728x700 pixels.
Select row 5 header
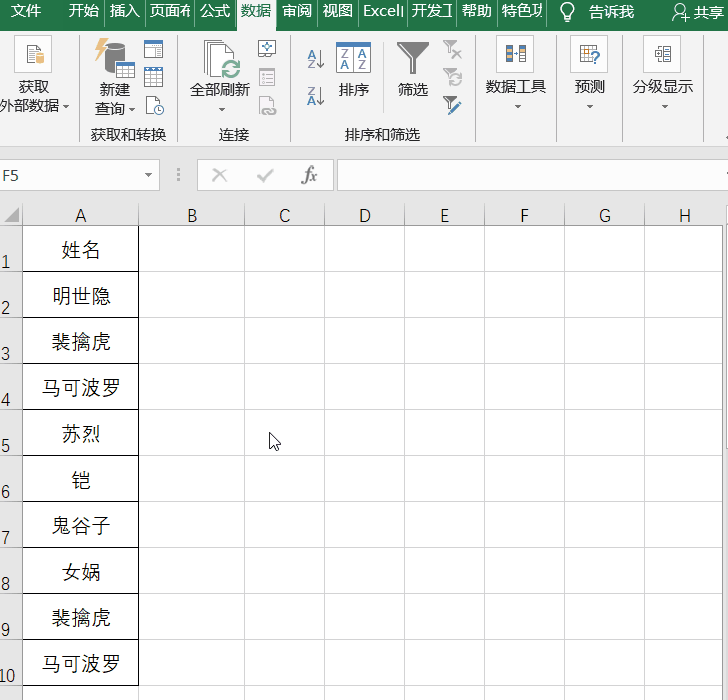point(11,433)
